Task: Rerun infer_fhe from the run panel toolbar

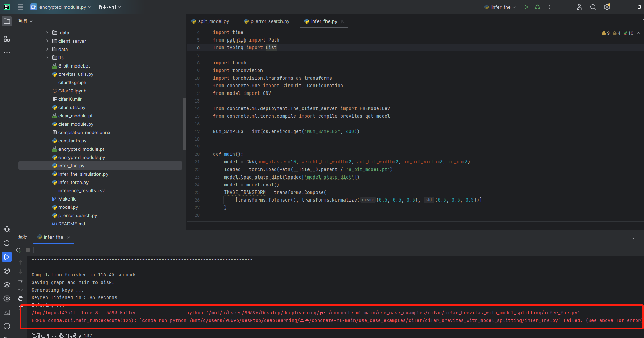Action: 19,250
